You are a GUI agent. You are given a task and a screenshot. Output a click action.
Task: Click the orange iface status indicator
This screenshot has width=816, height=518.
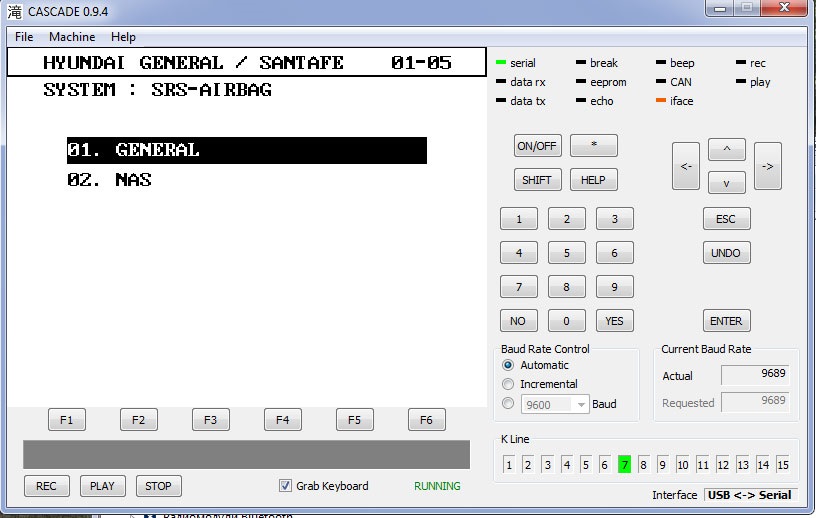[661, 100]
